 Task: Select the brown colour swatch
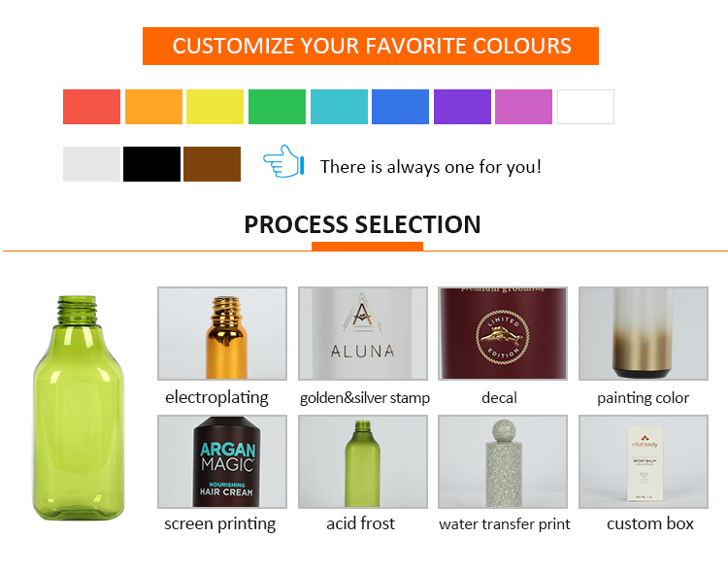pyautogui.click(x=212, y=164)
